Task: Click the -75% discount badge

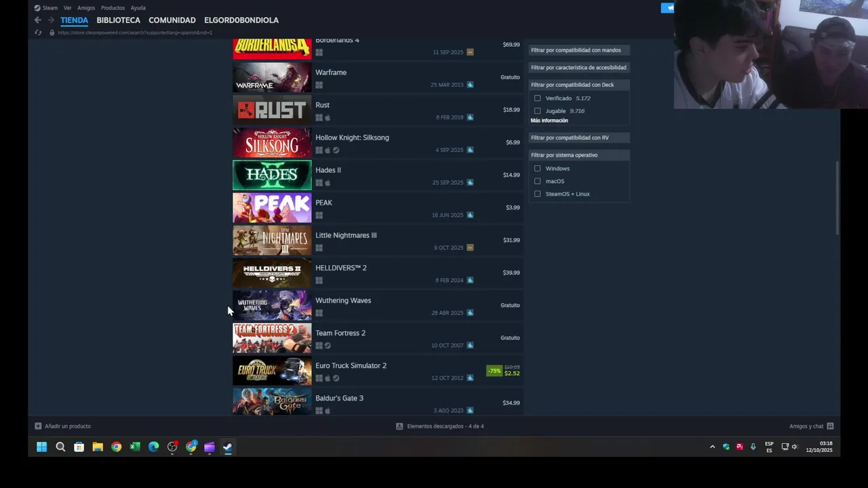Action: point(494,371)
